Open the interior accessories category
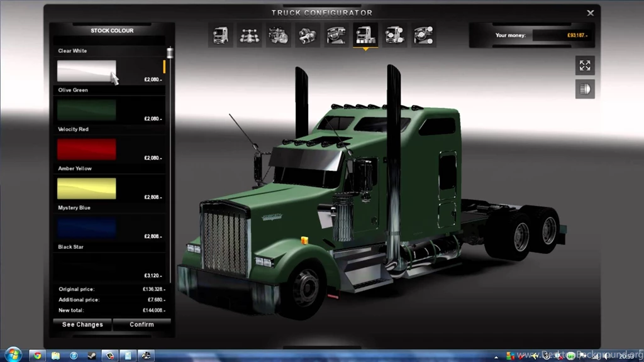The image size is (644, 362). pos(423,35)
